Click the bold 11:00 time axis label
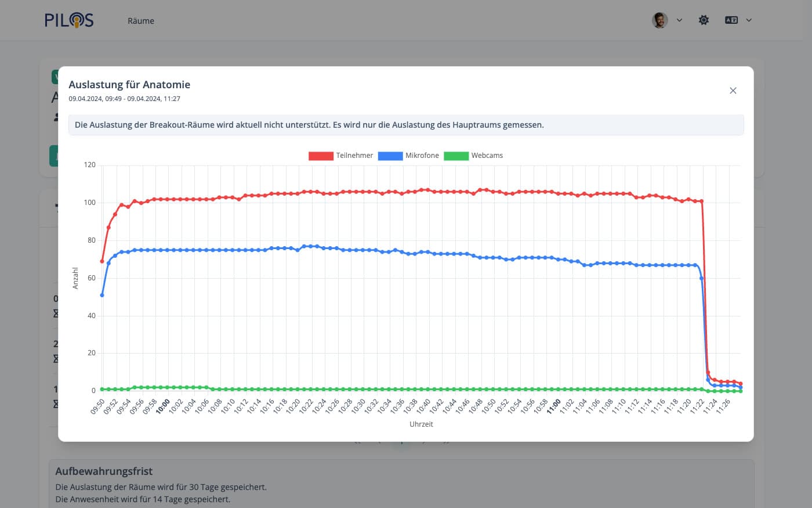This screenshot has width=812, height=508. [554, 406]
